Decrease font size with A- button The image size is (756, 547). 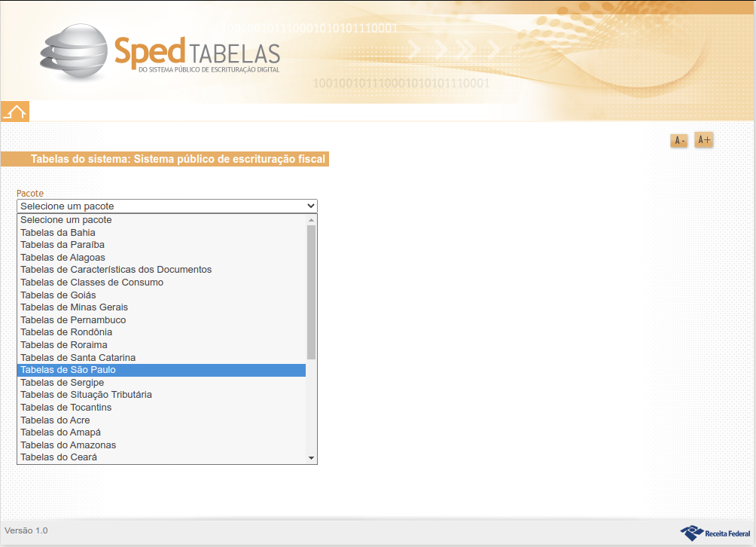[679, 140]
